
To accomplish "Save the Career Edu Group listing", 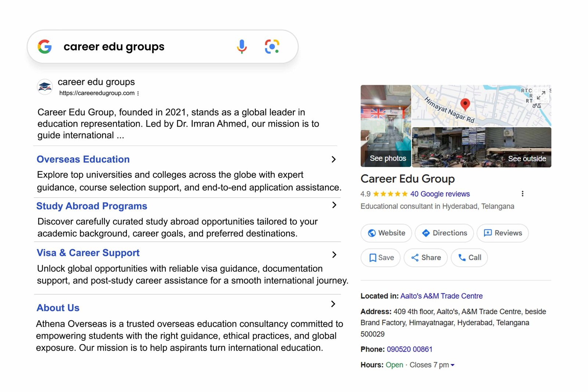I will coord(381,258).
